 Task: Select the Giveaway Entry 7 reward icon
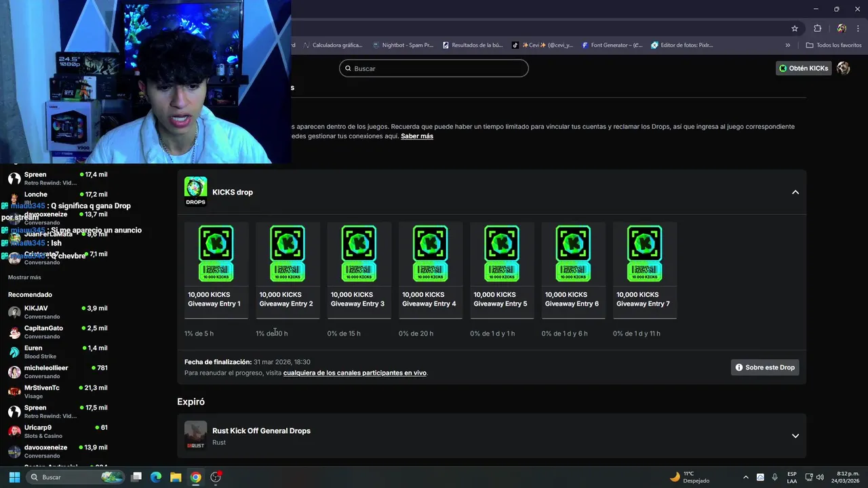pos(644,253)
